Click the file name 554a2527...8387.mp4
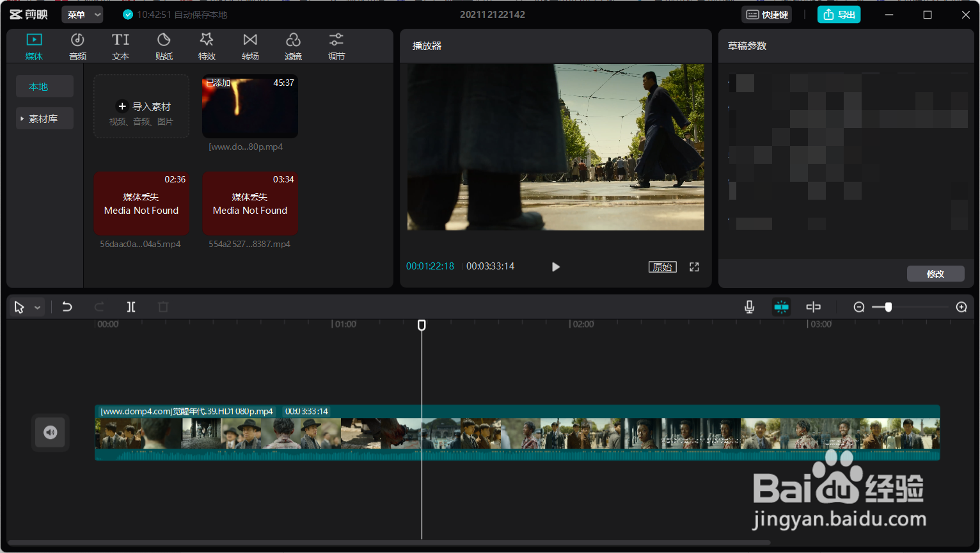This screenshot has height=553, width=980. [x=249, y=244]
